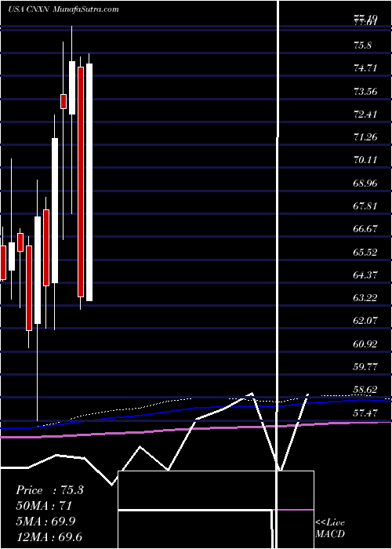Click the last white candlestick in the series
Viewport: 392px width, 549px height.
(x=89, y=182)
